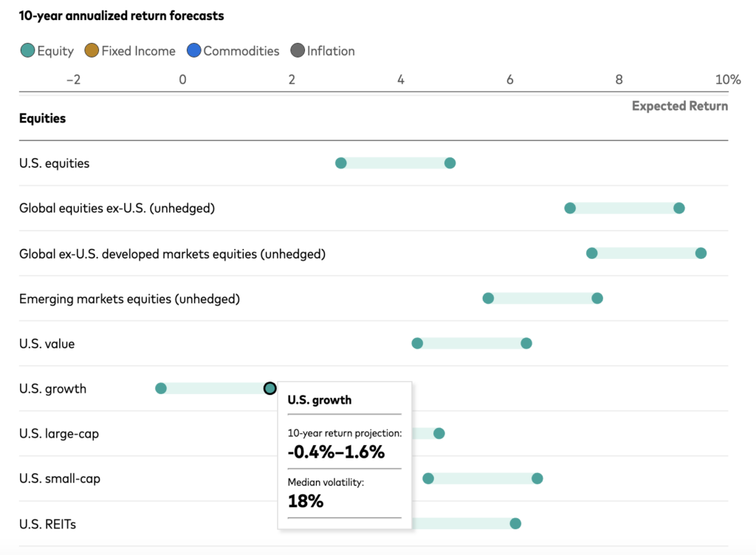
Task: Click the U.S. value range bar
Action: point(472,343)
